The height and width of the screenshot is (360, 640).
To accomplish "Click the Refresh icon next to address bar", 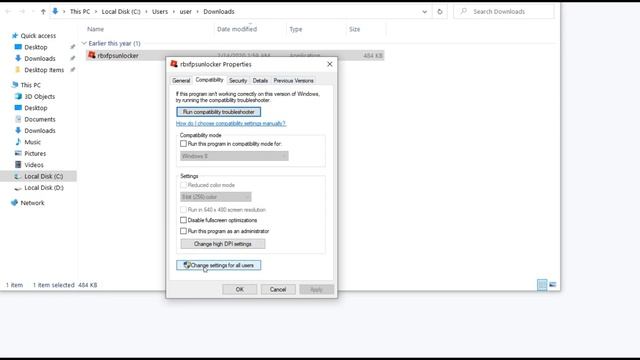I will click(440, 11).
